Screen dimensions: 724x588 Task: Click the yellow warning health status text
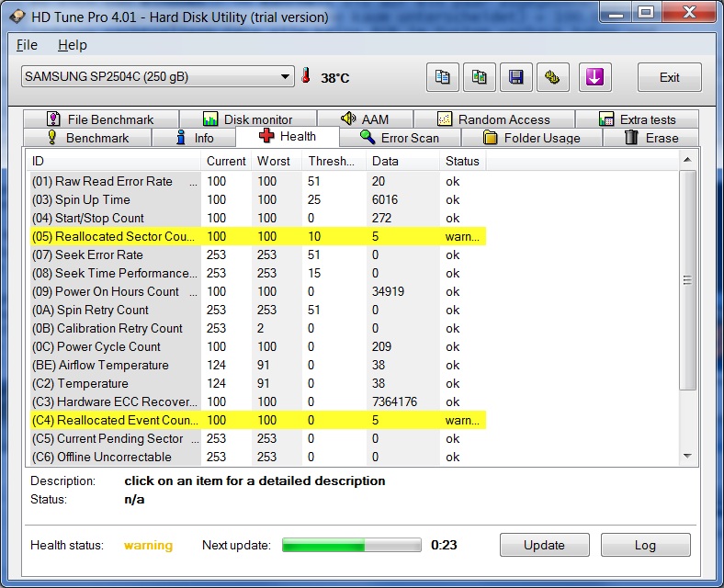[148, 545]
